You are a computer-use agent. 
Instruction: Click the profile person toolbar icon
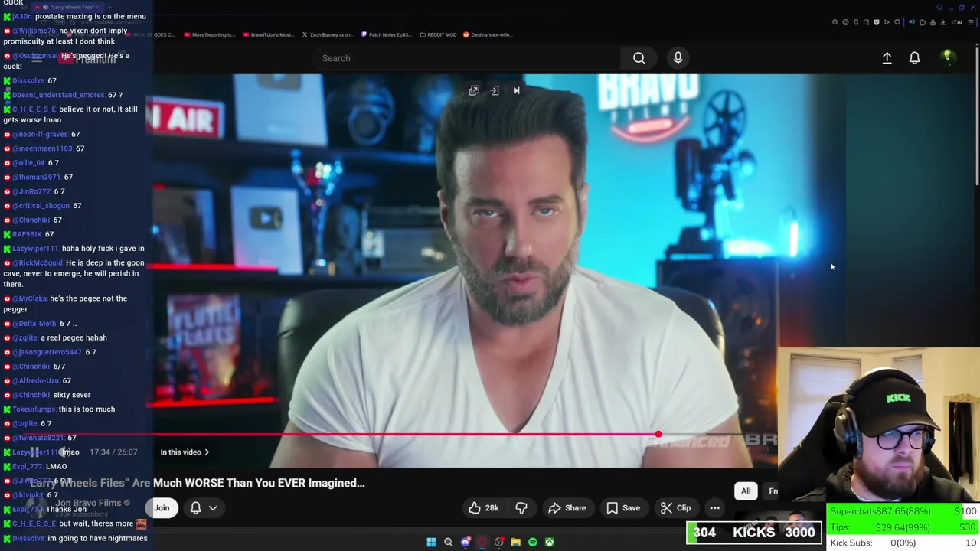933,22
